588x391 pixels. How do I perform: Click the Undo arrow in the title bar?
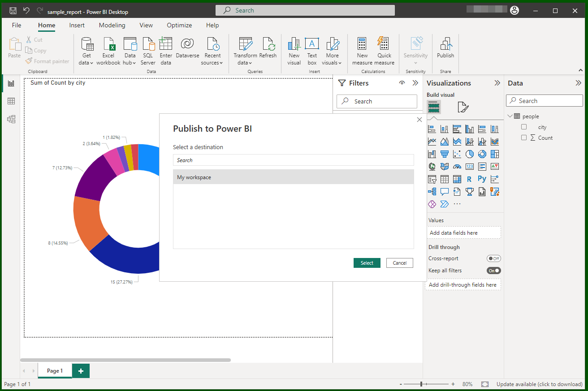(26, 11)
